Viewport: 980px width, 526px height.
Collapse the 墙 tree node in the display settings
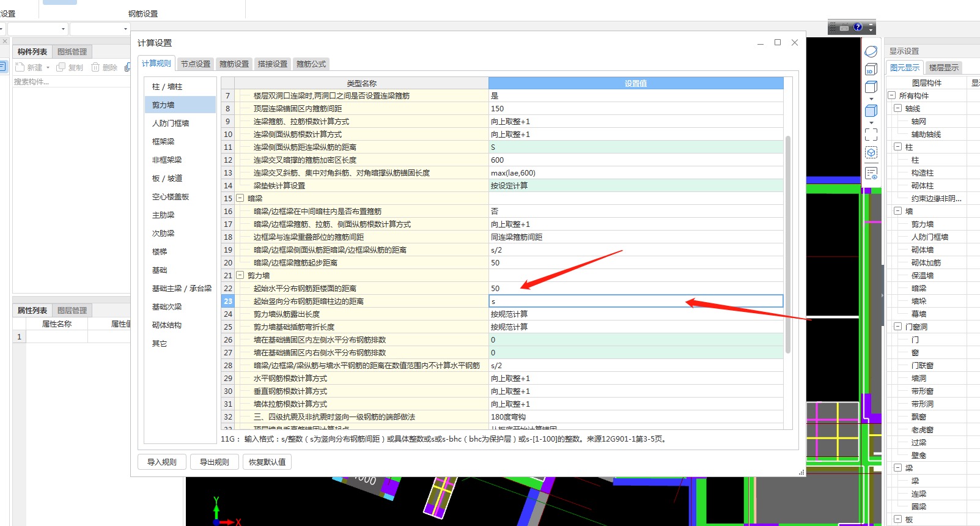898,211
